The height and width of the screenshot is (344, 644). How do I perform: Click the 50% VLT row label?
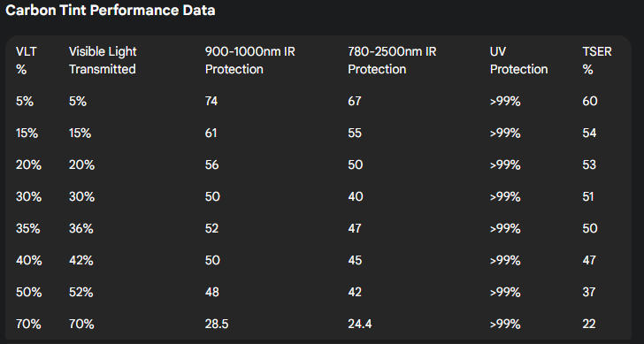(28, 292)
